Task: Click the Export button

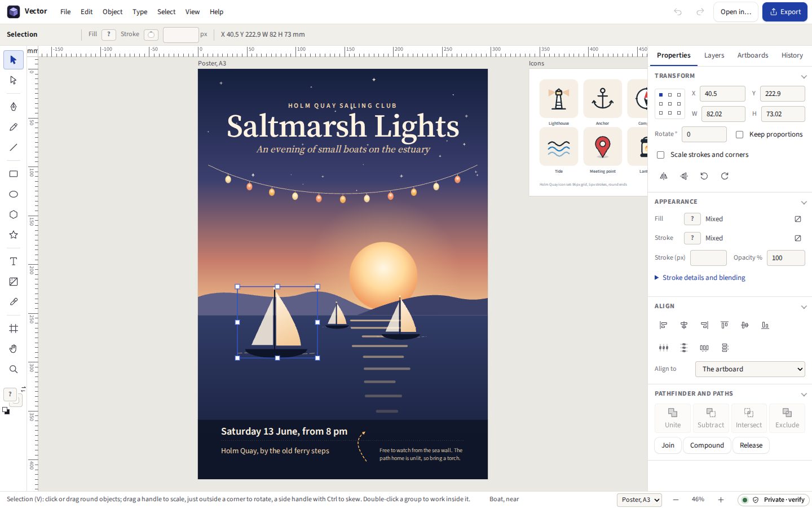Action: [785, 12]
